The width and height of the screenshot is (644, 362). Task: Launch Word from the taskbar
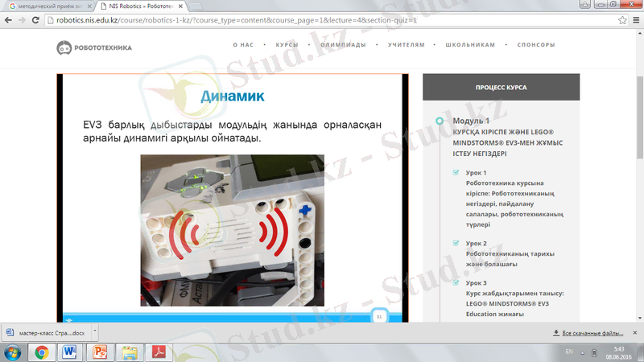70,352
